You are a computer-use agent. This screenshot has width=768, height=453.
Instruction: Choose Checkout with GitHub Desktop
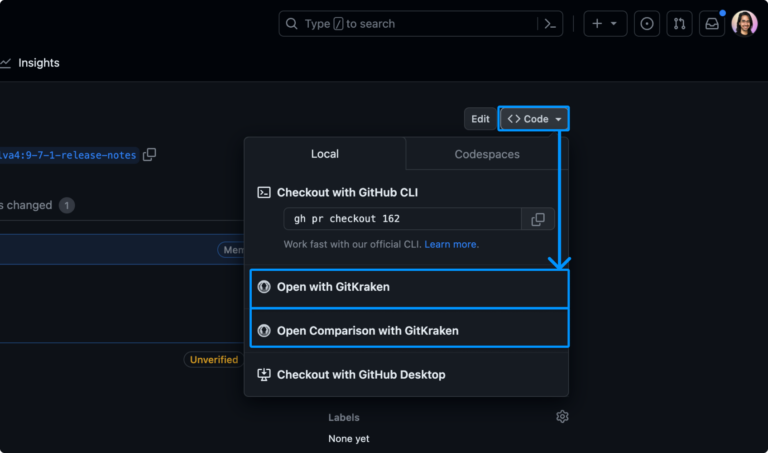point(406,375)
